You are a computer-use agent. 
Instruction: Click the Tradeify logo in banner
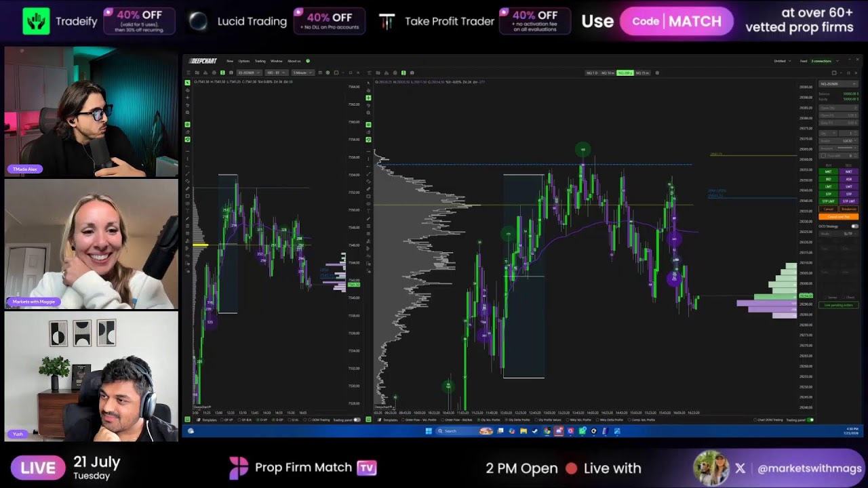click(x=37, y=22)
